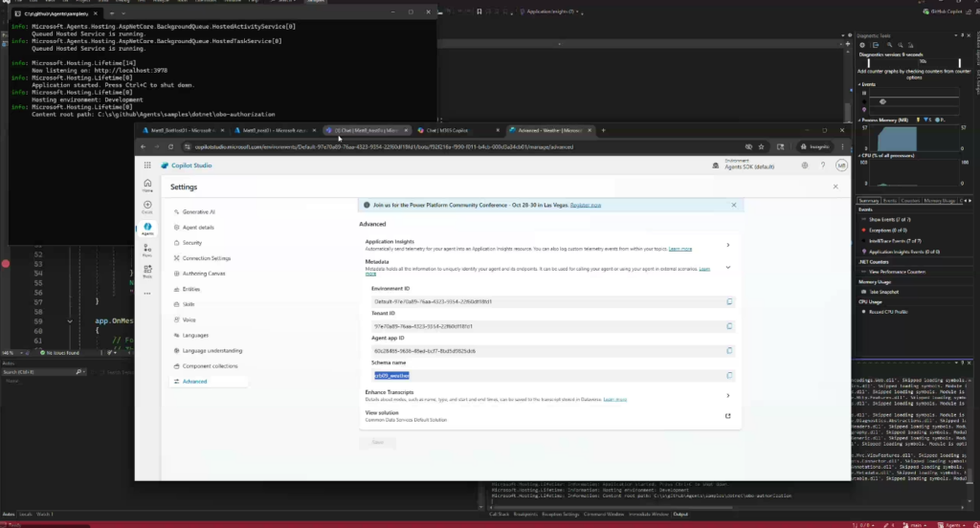Open the browser three-dot menu
The height and width of the screenshot is (528, 980).
[x=842, y=147]
